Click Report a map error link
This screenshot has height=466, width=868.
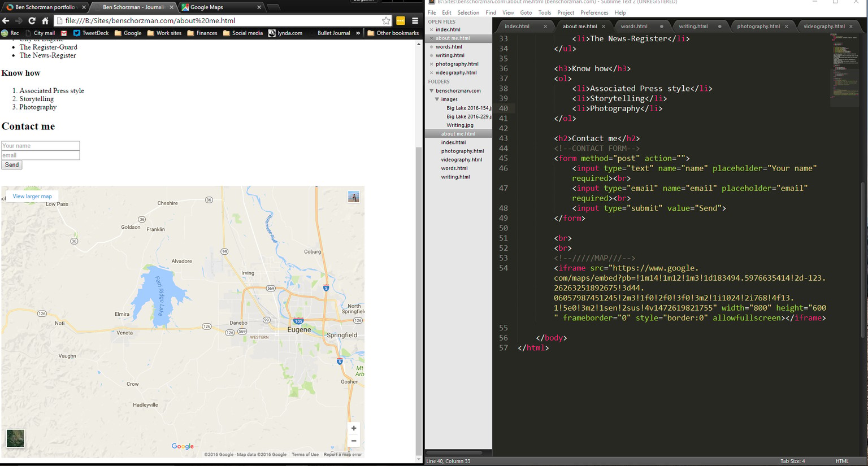342,455
